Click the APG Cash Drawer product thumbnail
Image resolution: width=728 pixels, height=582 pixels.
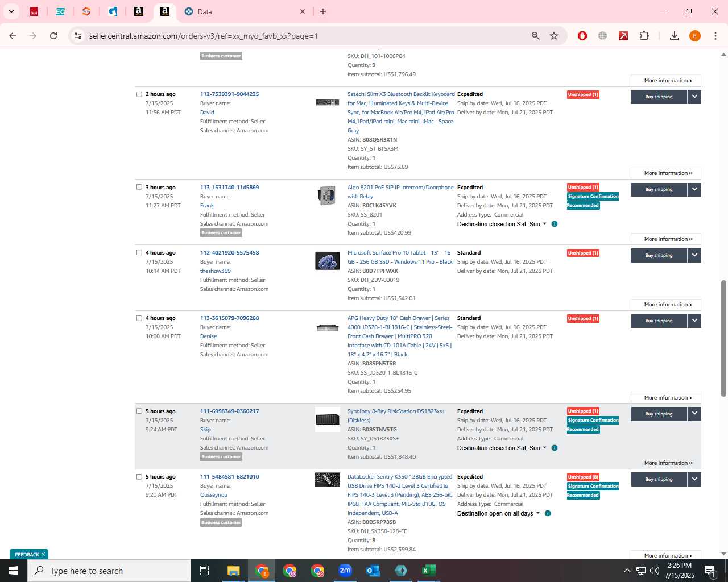pos(328,328)
